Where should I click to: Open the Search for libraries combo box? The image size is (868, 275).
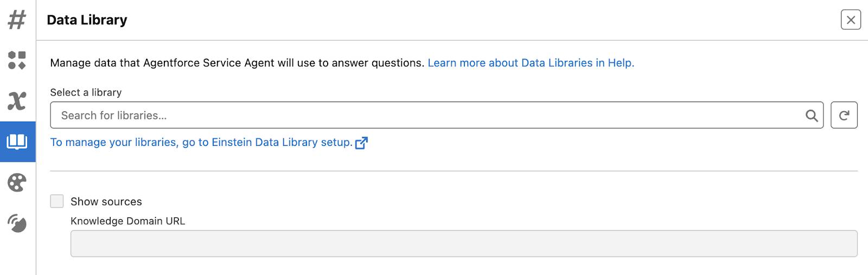click(423, 115)
